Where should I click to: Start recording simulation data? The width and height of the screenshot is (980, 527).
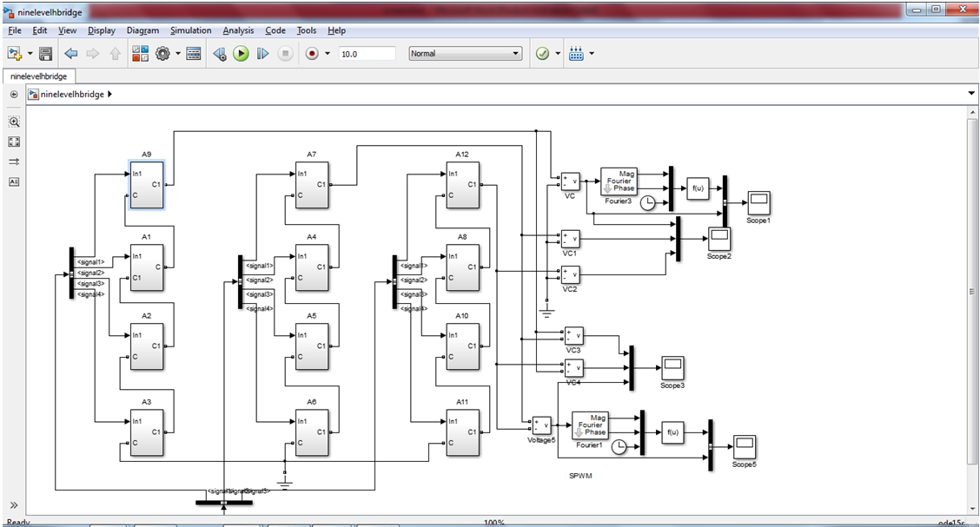pyautogui.click(x=313, y=53)
